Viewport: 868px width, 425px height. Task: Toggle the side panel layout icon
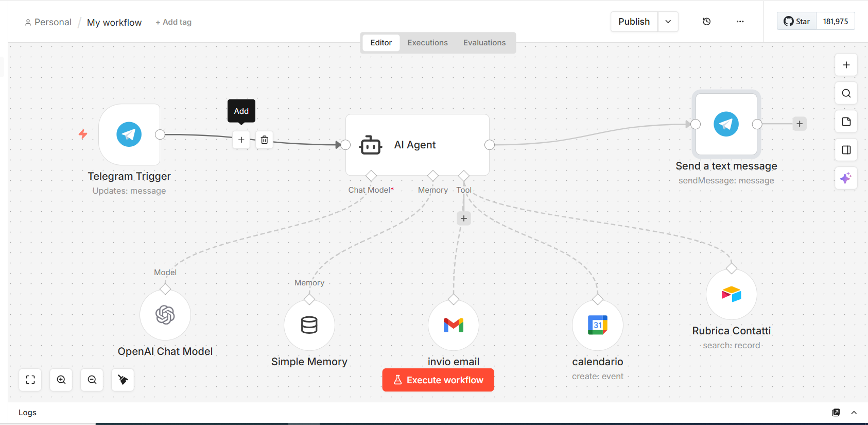click(846, 150)
